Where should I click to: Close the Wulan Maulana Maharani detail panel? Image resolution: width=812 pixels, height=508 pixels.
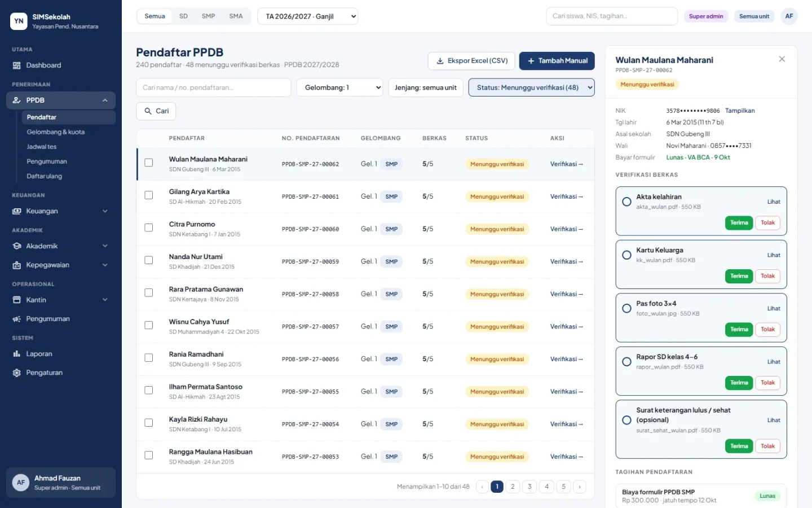782,59
